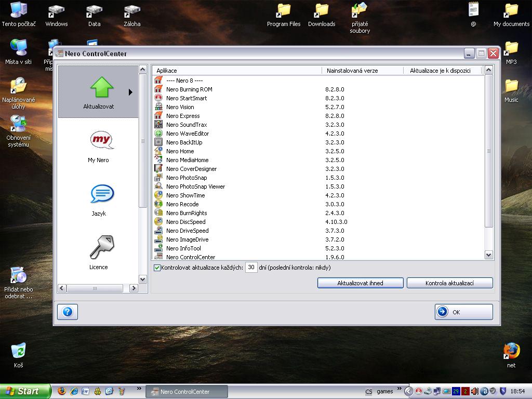This screenshot has width=532, height=399.
Task: Click the Nero Burning ROM icon
Action: (158, 89)
